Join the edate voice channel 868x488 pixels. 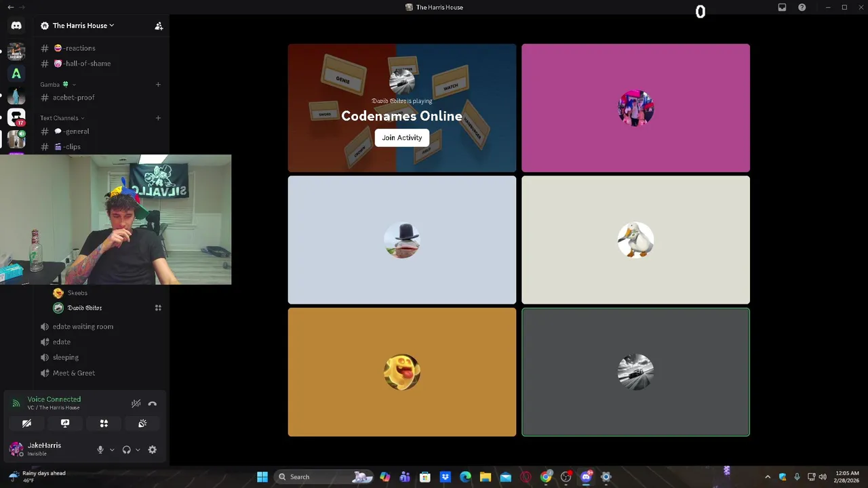coord(101,342)
